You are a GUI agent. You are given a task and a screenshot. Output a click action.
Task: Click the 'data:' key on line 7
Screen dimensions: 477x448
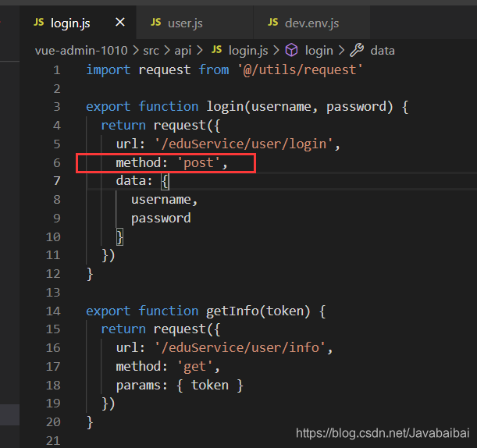[x=134, y=180]
